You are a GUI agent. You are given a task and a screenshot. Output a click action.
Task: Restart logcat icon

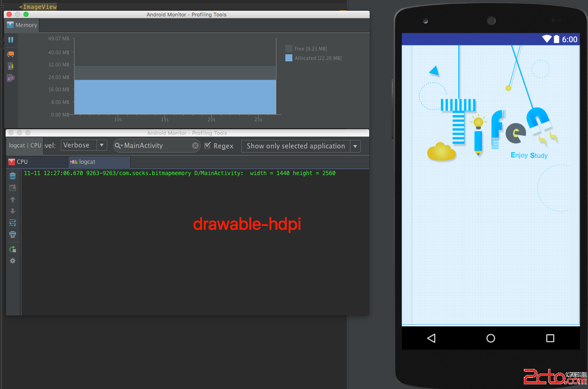[x=13, y=250]
